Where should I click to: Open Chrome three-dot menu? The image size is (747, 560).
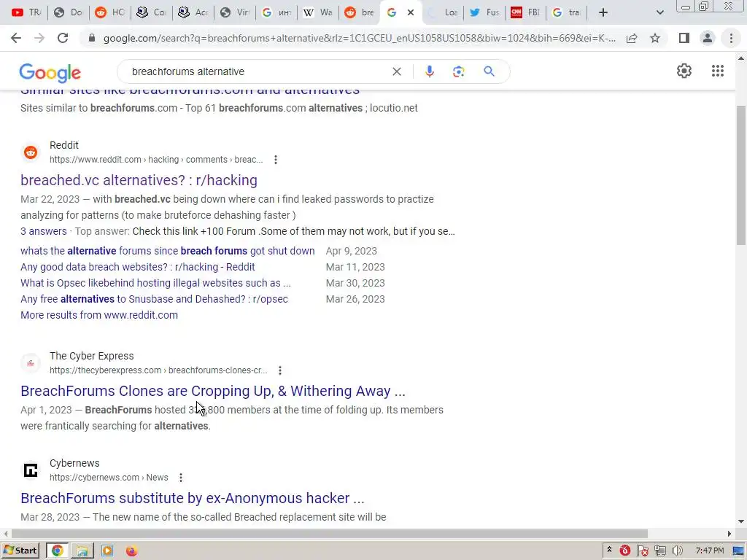tap(731, 38)
